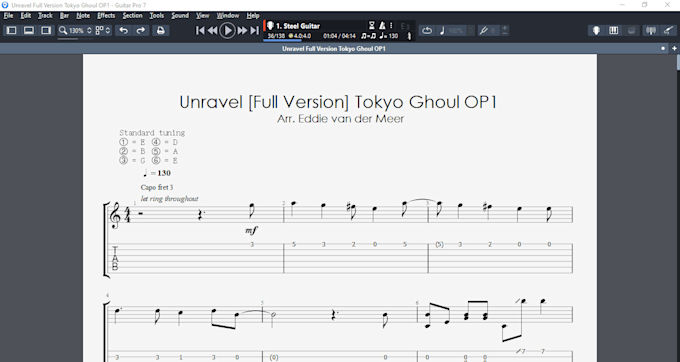The image size is (680, 362).
Task: Print the score
Action: click(160, 30)
